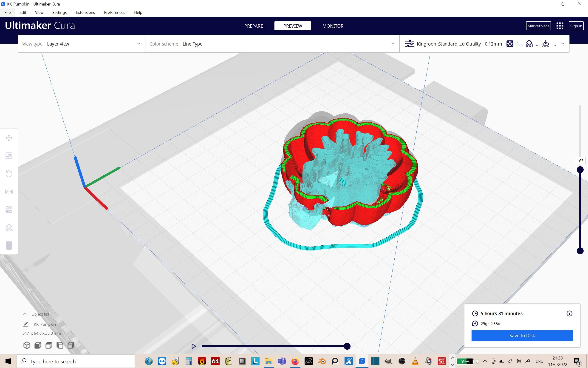Switch to 3D perspective camera view
The width and height of the screenshot is (588, 368).
coord(27,345)
